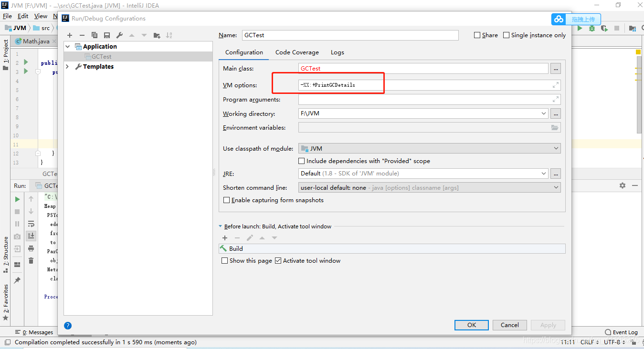Browse JRE with ellipsis button
This screenshot has height=349, width=644.
[x=555, y=174]
